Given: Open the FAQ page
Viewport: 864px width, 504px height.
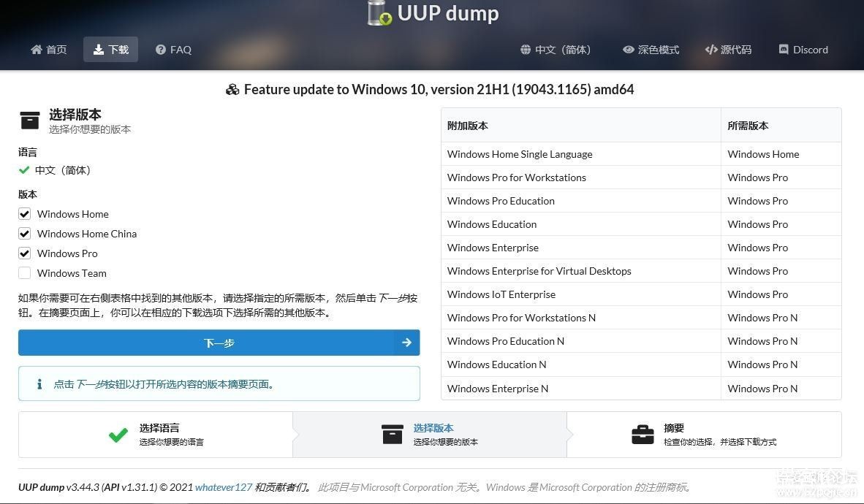Looking at the screenshot, I should [x=173, y=50].
